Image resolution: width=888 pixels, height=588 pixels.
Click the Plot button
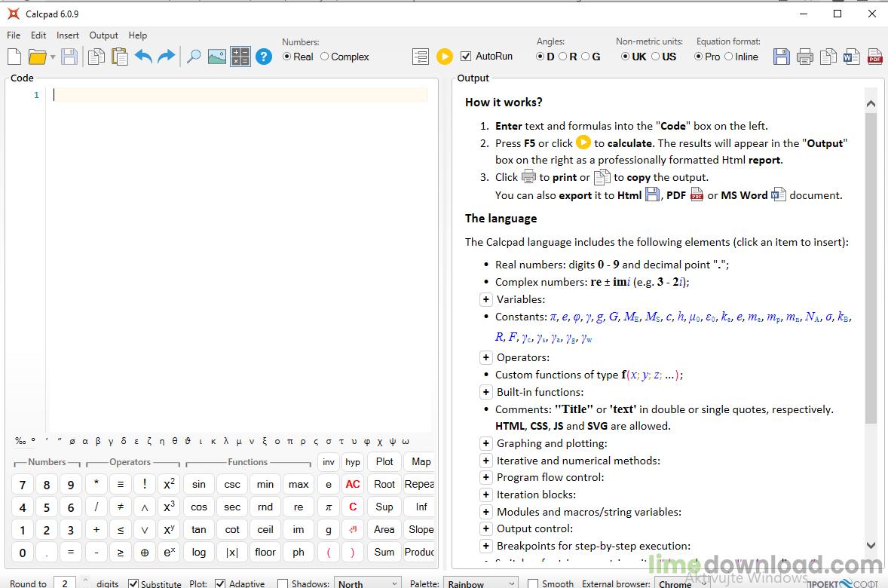[384, 461]
